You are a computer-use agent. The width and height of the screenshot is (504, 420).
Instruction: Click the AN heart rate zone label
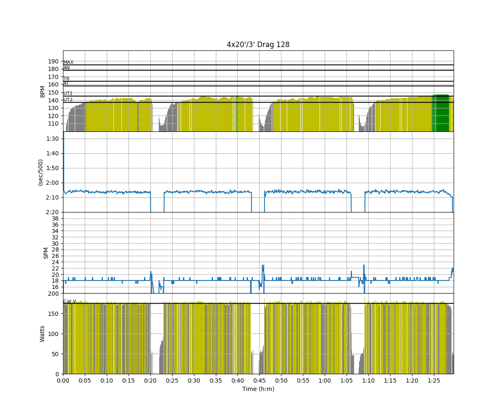pyautogui.click(x=66, y=68)
